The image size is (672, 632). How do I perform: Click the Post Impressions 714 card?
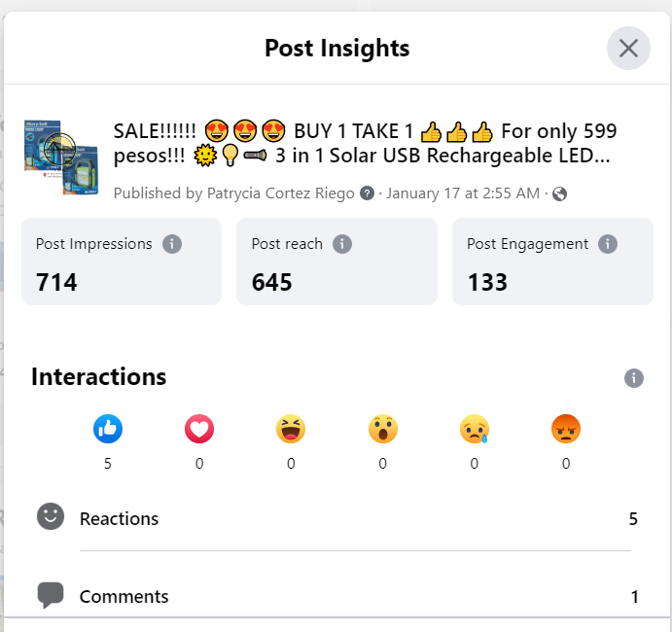coord(122,262)
